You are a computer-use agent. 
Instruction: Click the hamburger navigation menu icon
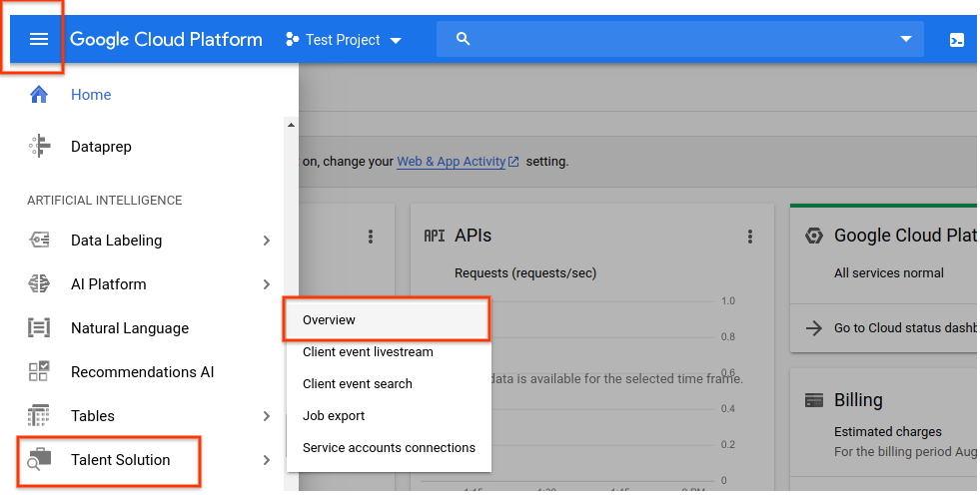[x=39, y=40]
